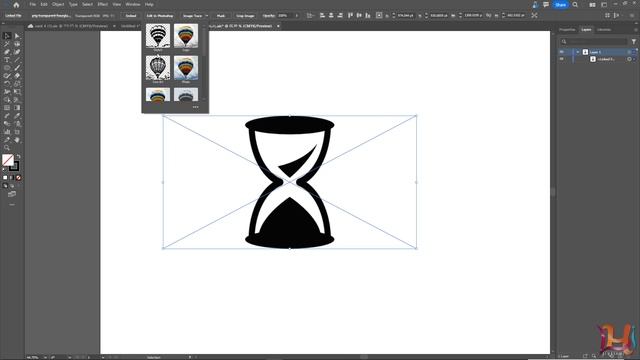This screenshot has height=360, width=640.
Task: Select the Lasso tool
Action: point(17,44)
